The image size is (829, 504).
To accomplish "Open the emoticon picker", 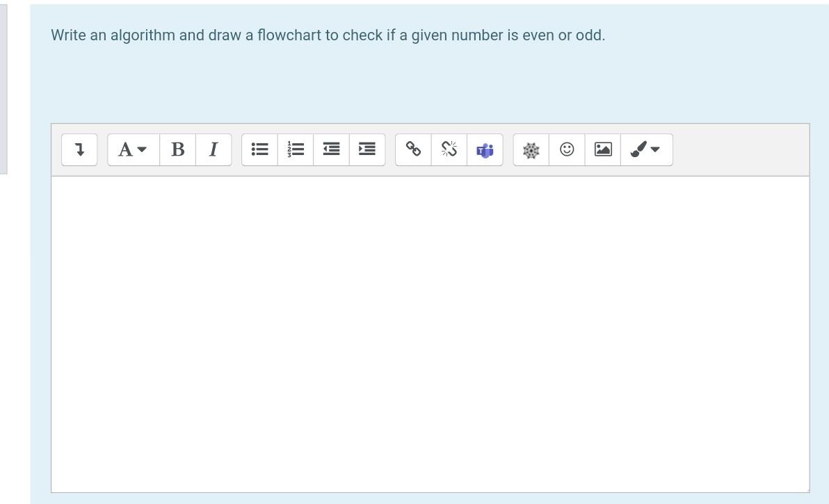I will (566, 149).
